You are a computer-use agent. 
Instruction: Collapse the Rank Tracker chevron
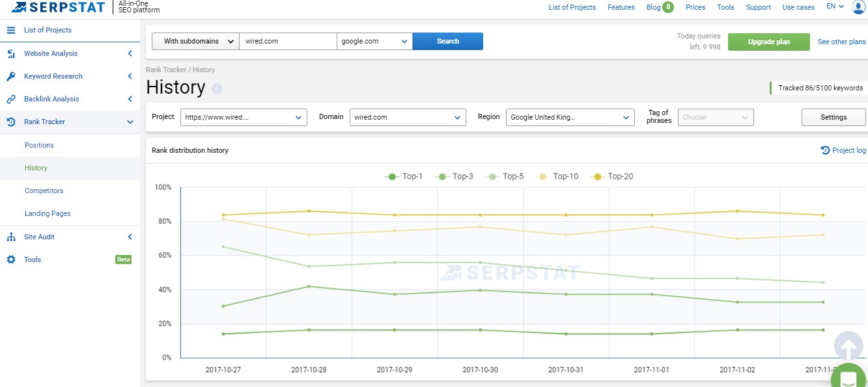point(130,122)
